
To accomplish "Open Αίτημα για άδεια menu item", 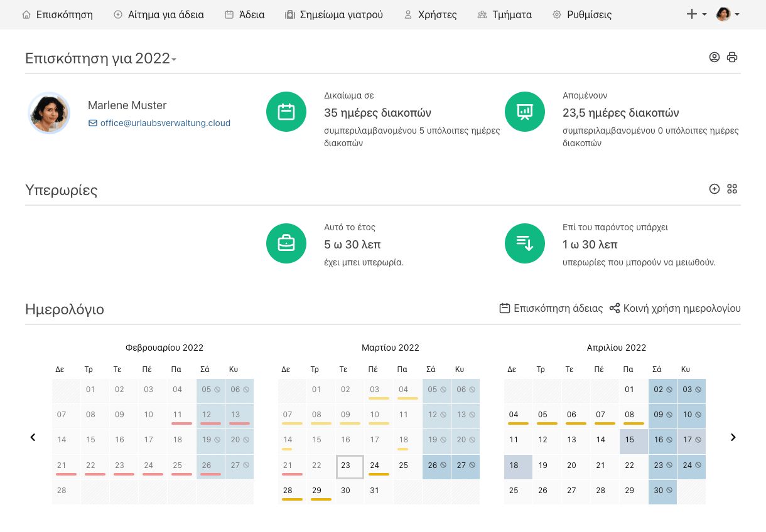I will click(159, 14).
